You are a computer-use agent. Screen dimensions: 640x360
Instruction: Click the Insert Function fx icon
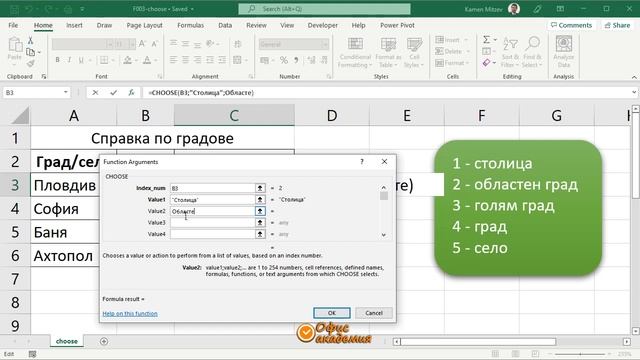[x=131, y=93]
